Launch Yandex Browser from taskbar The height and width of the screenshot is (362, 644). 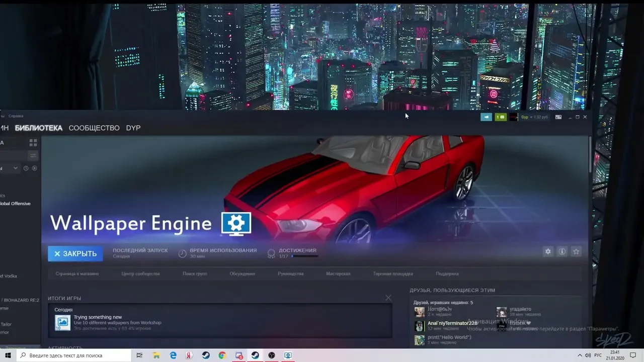click(x=189, y=355)
